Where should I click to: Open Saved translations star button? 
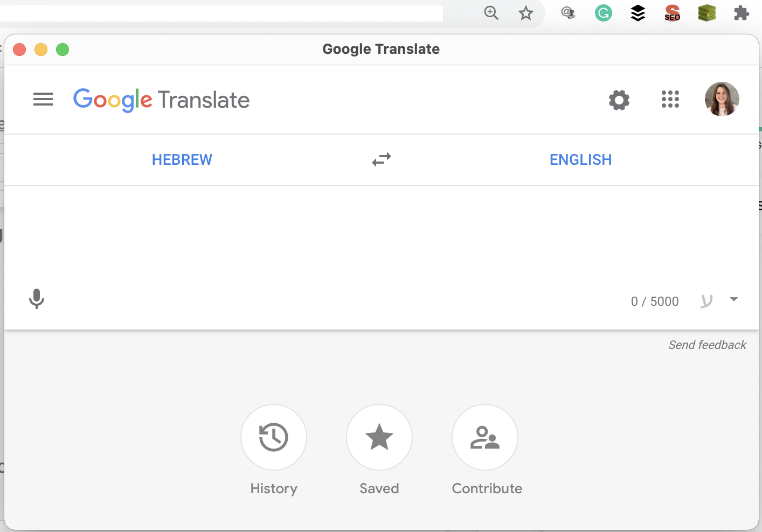[379, 437]
